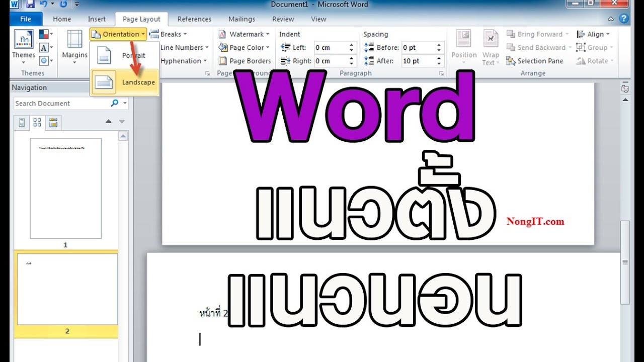Choose Landscape orientation

pyautogui.click(x=125, y=82)
